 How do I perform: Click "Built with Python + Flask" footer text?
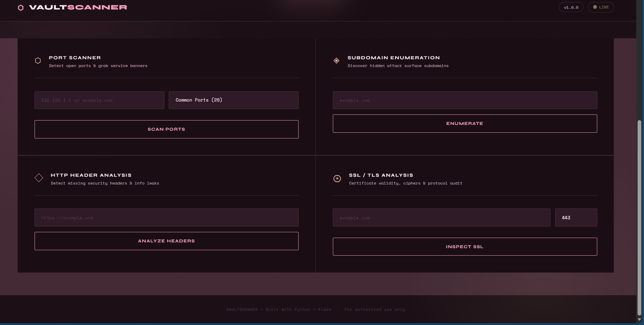pos(298,310)
